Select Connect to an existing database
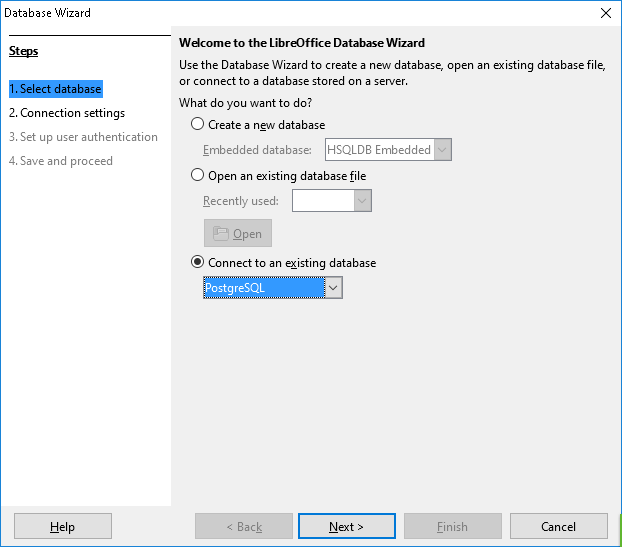Screen dimensions: 622x547 tap(197, 263)
